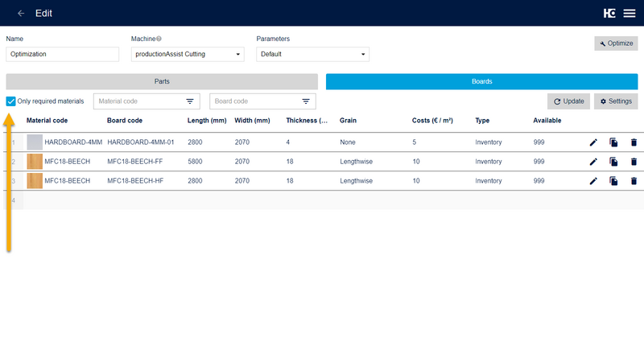Open the Machine dropdown
The height and width of the screenshot is (362, 644).
(188, 54)
